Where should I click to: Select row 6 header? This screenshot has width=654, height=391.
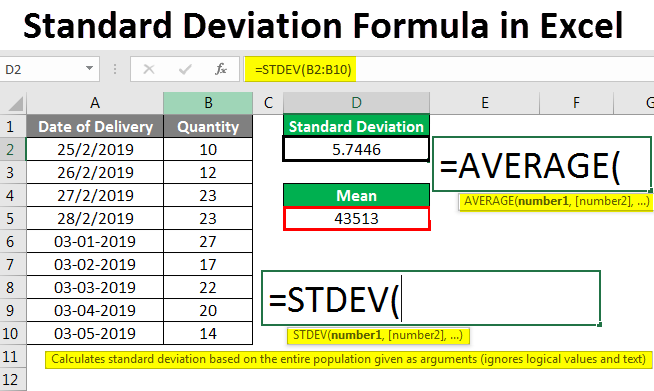point(13,241)
